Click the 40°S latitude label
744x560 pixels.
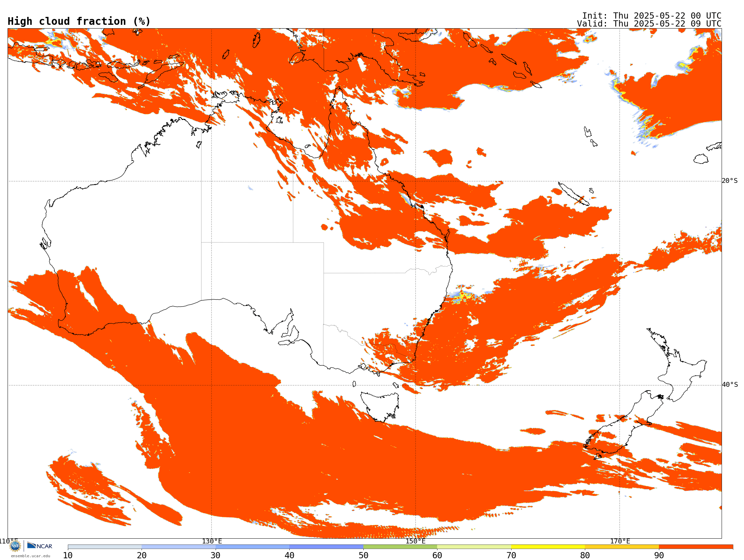pos(730,385)
